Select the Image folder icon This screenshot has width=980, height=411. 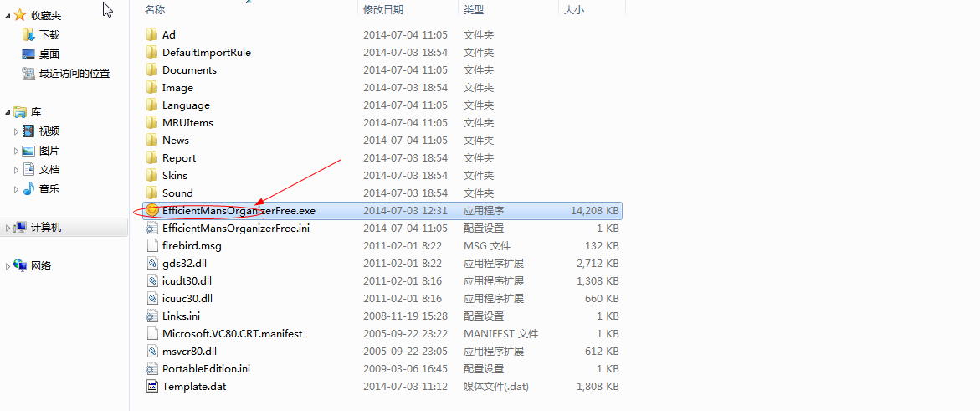coord(151,87)
